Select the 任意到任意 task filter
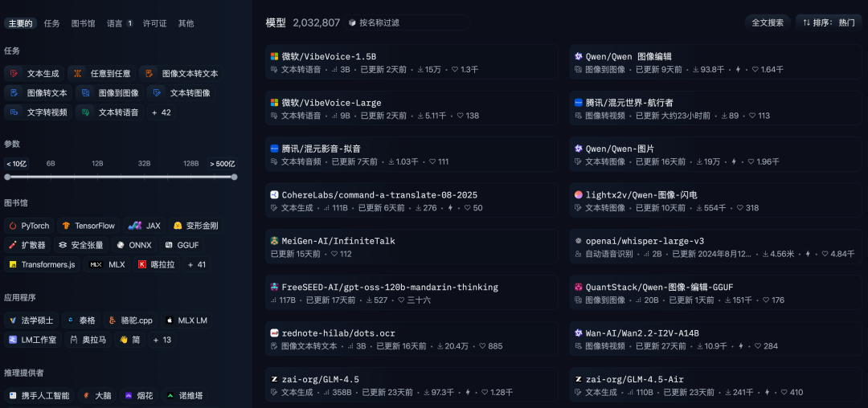Image resolution: width=868 pixels, height=408 pixels. coord(102,74)
